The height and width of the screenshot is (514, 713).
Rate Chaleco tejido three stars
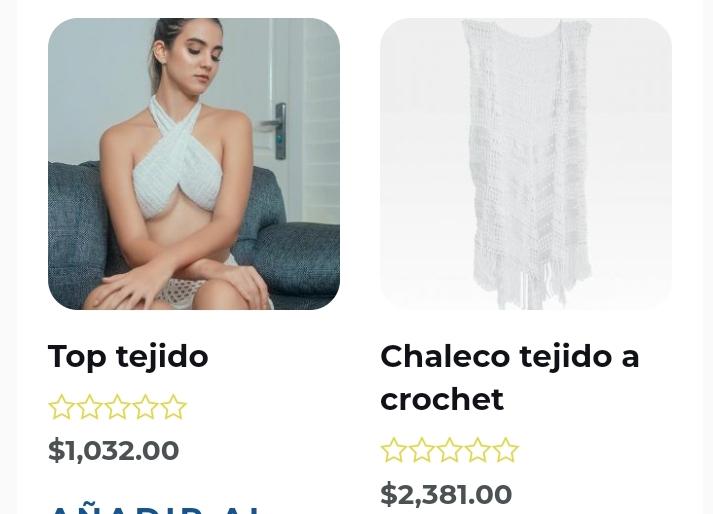click(x=449, y=450)
